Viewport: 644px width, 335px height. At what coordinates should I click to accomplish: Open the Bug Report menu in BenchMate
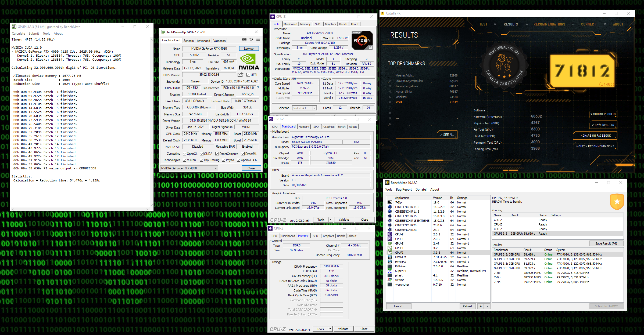tap(404, 190)
